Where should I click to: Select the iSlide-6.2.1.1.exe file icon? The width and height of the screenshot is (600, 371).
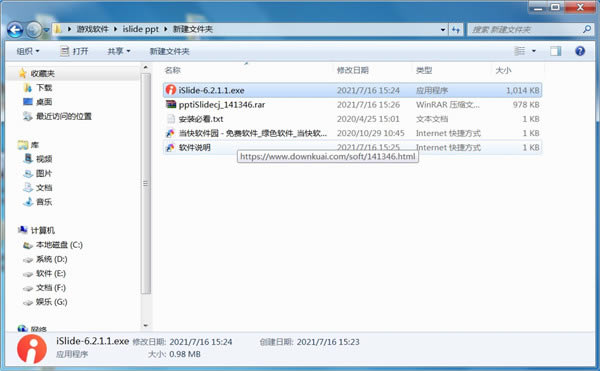[x=171, y=90]
